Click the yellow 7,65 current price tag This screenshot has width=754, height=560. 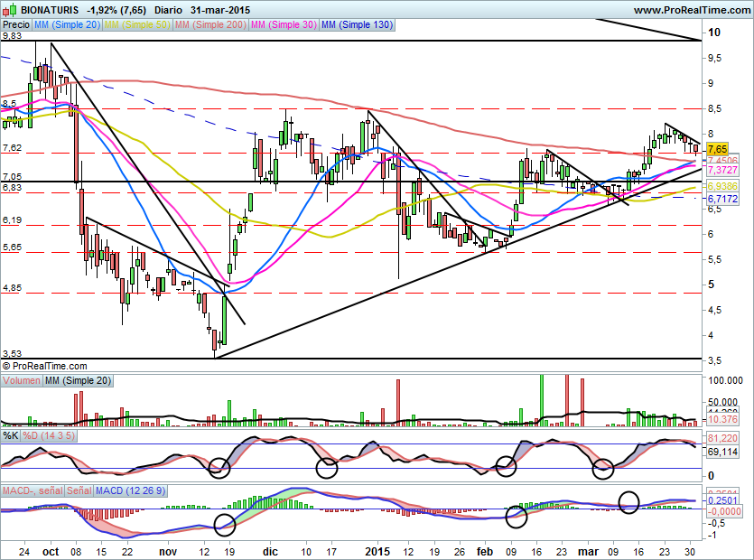(718, 148)
